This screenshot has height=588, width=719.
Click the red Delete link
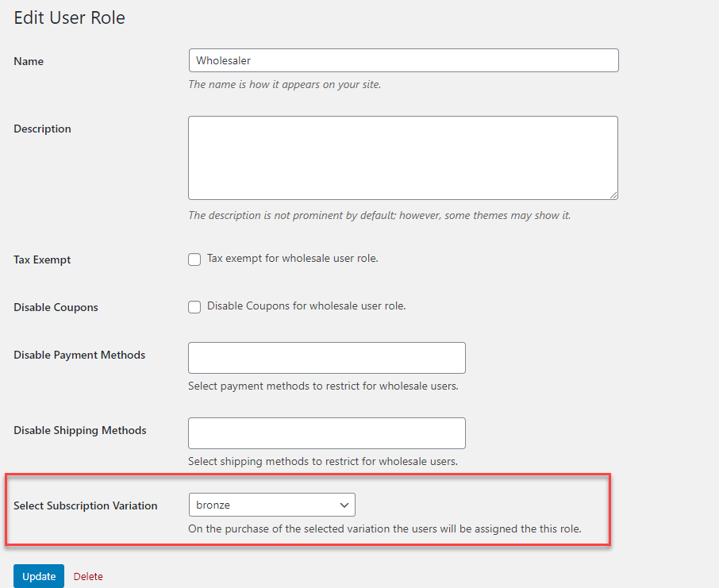point(88,577)
